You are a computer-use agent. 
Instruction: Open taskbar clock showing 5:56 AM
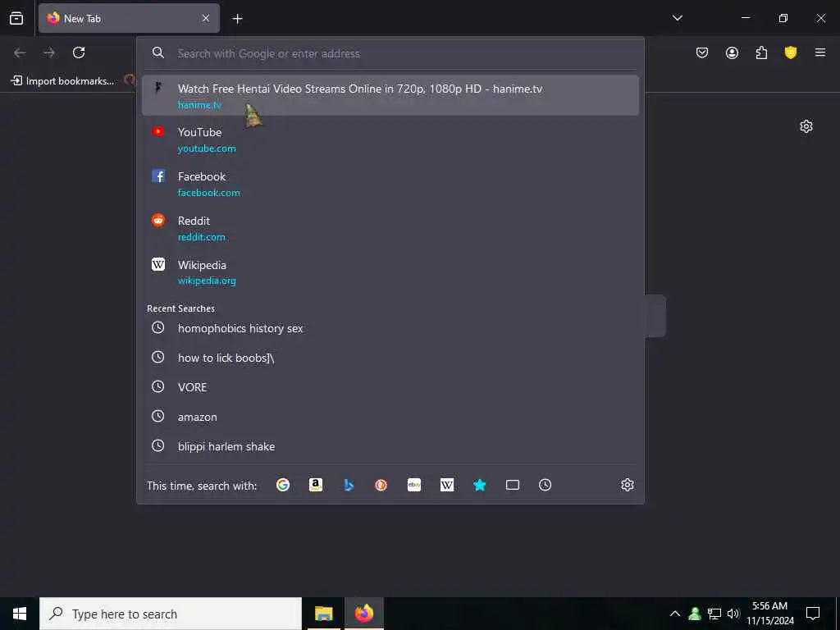click(769, 614)
